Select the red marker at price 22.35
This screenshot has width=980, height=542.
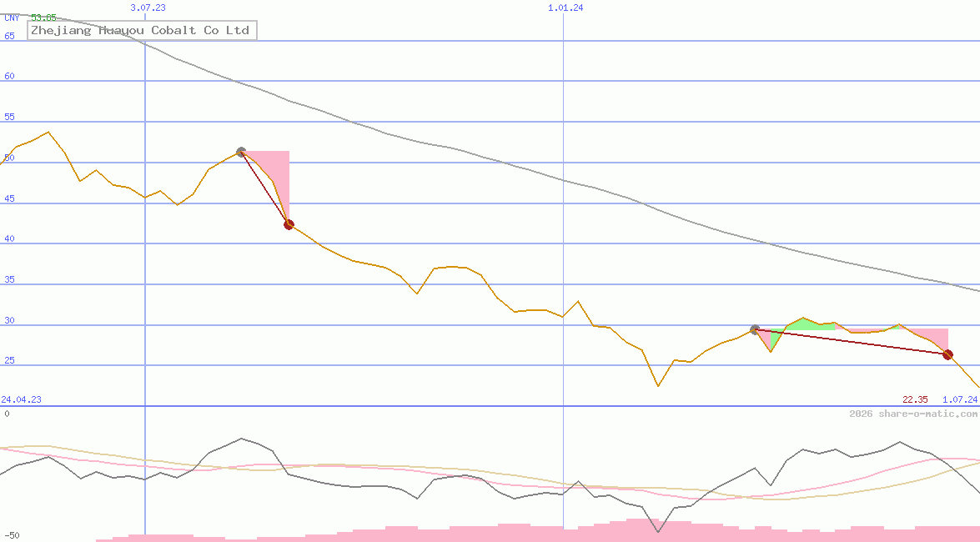click(947, 354)
